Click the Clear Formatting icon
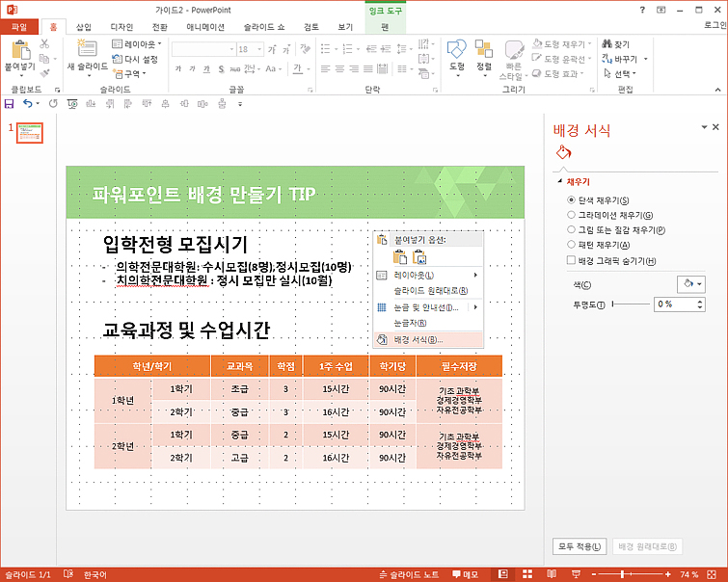Image resolution: width=728 pixels, height=582 pixels. (x=305, y=48)
